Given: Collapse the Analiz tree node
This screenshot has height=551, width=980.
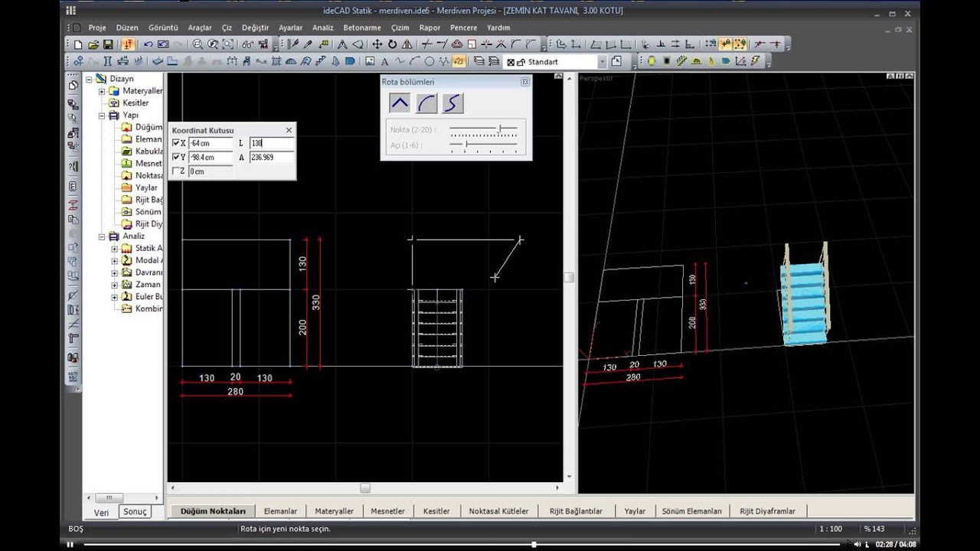Looking at the screenshot, I should click(102, 236).
